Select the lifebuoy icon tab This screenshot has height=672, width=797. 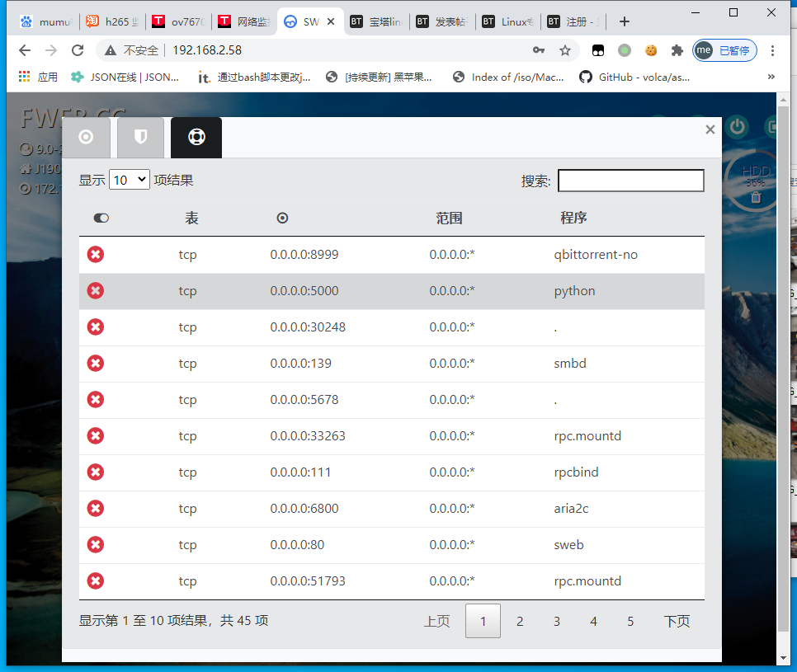[196, 138]
